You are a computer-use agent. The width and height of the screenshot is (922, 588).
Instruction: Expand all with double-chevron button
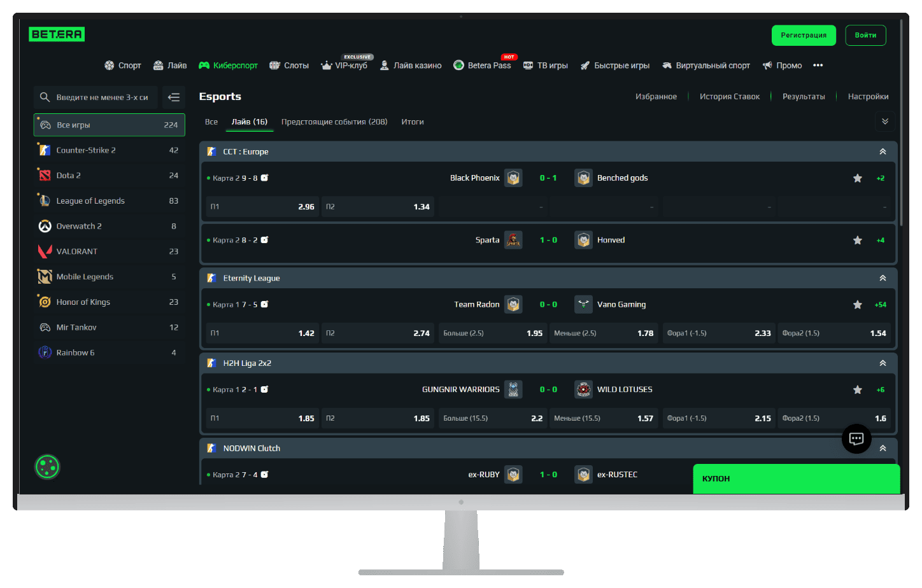click(x=885, y=122)
